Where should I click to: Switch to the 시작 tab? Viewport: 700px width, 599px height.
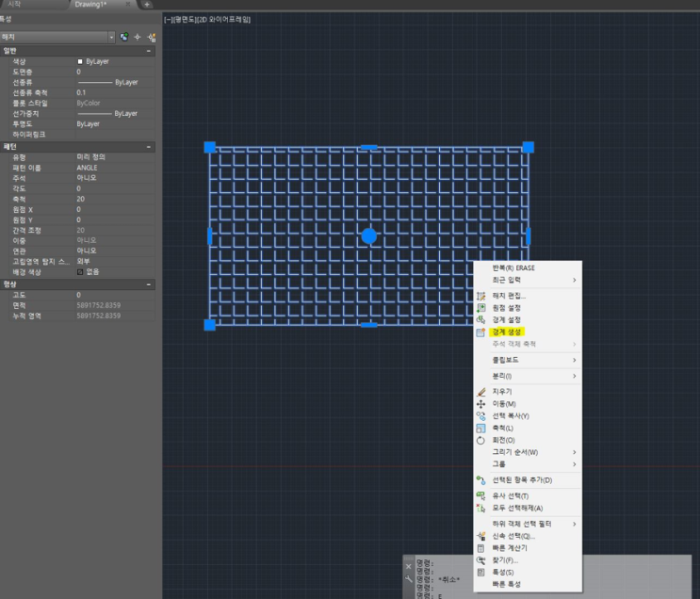click(14, 5)
